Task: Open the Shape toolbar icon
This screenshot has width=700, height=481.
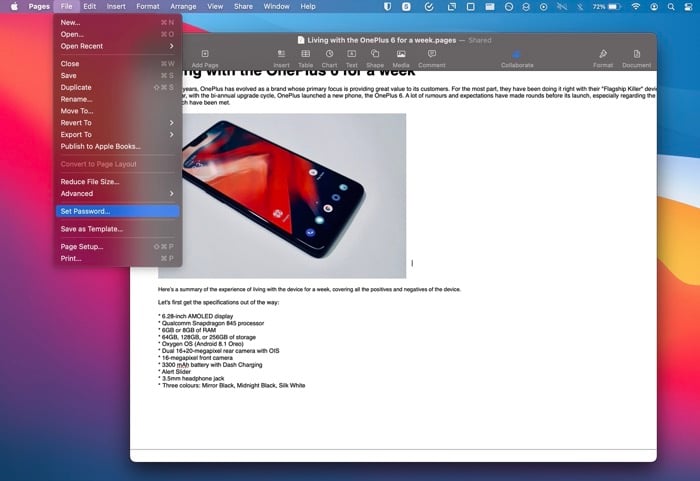Action: coord(375,54)
